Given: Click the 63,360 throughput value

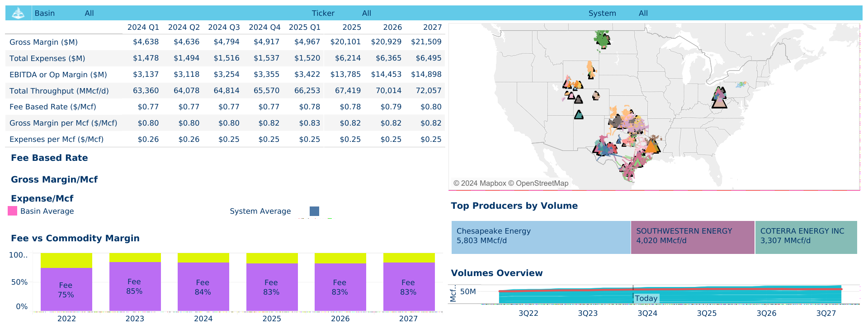Looking at the screenshot, I should (146, 90).
